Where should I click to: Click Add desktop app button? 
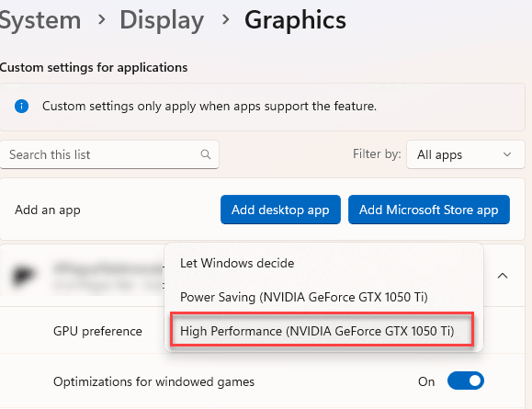coord(280,210)
